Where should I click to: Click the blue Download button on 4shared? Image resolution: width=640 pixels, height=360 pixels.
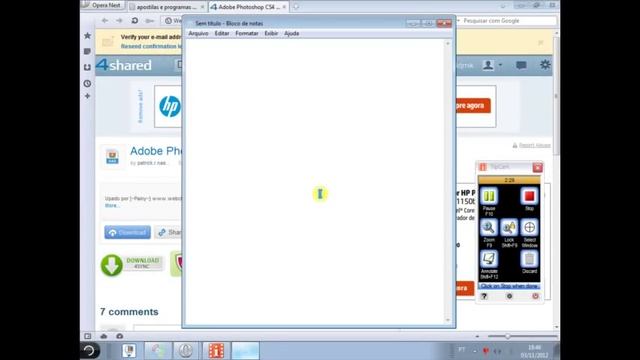pyautogui.click(x=127, y=232)
